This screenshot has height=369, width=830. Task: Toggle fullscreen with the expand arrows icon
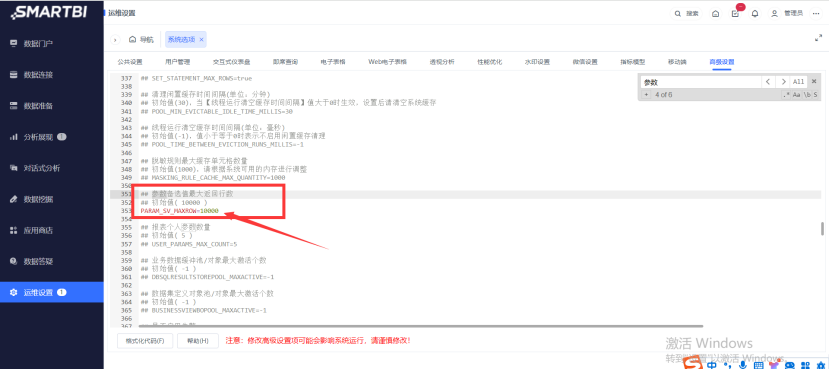(x=817, y=38)
